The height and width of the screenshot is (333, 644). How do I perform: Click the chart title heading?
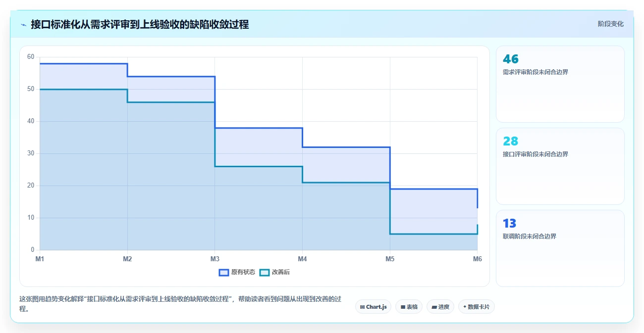pyautogui.click(x=140, y=24)
